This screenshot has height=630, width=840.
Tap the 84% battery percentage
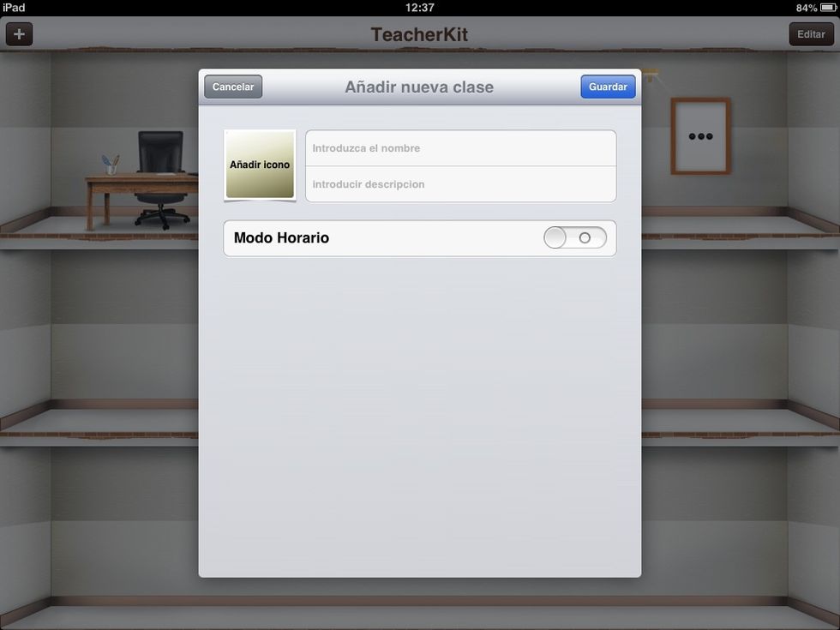tap(807, 8)
